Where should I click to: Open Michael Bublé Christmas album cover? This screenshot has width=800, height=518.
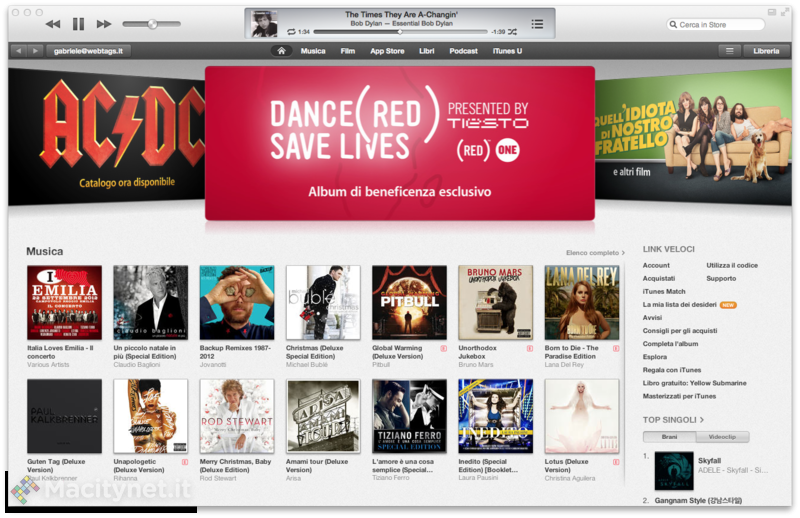pyautogui.click(x=323, y=303)
